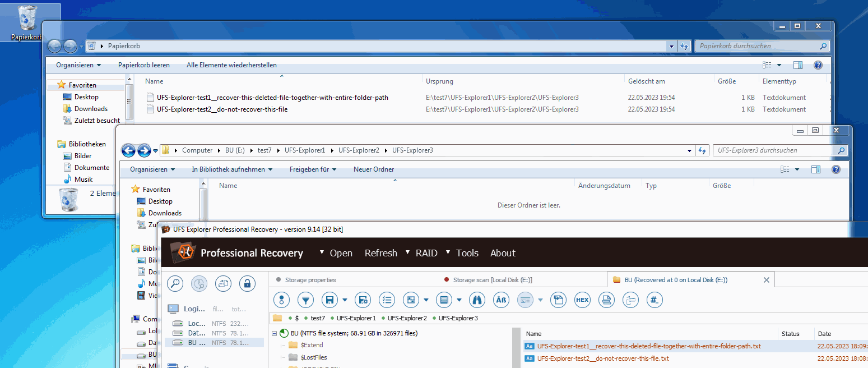Viewport: 868px width, 368px height.
Task: Click the partition pie-chart icon in UFS sidebar
Action: (x=199, y=283)
